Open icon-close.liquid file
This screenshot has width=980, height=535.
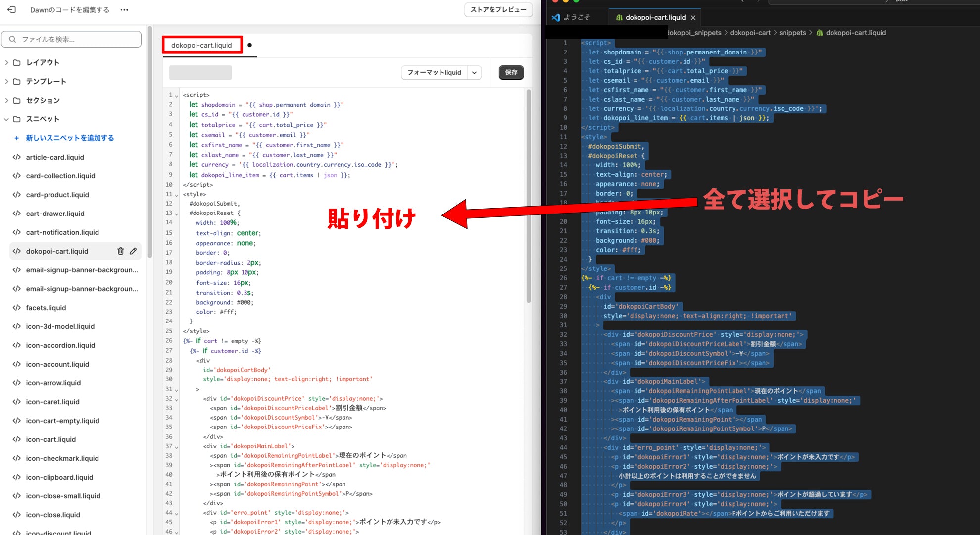click(x=53, y=515)
